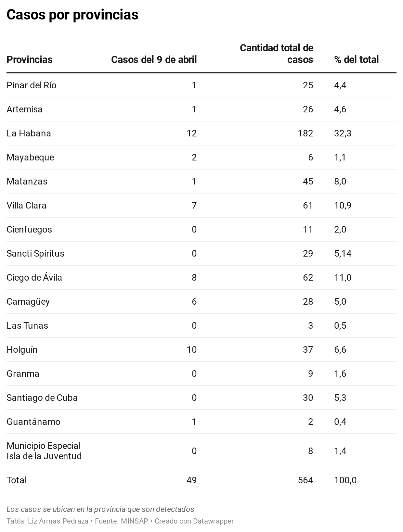Click the 'Cantidad total de casos' header
Viewport: 403px width, 532px height.
point(276,54)
